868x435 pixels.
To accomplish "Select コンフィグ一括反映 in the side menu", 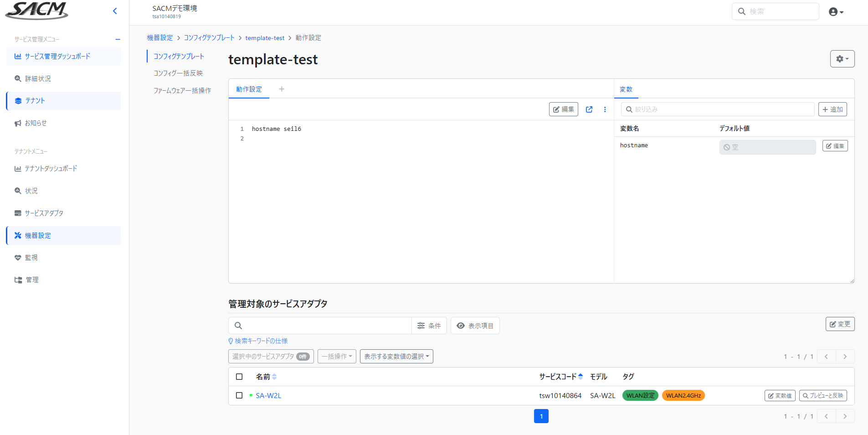I will coord(178,73).
